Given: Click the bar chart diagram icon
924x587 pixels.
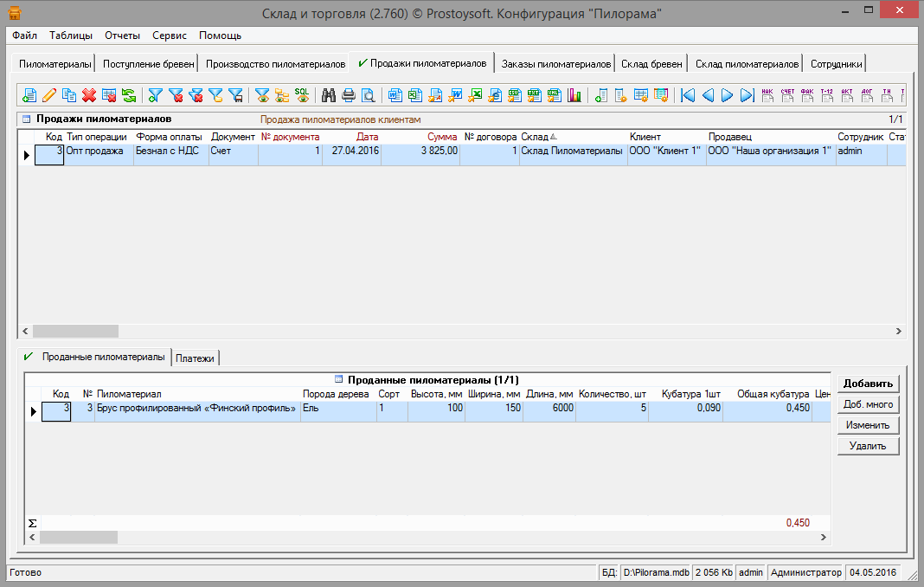Looking at the screenshot, I should 574,95.
